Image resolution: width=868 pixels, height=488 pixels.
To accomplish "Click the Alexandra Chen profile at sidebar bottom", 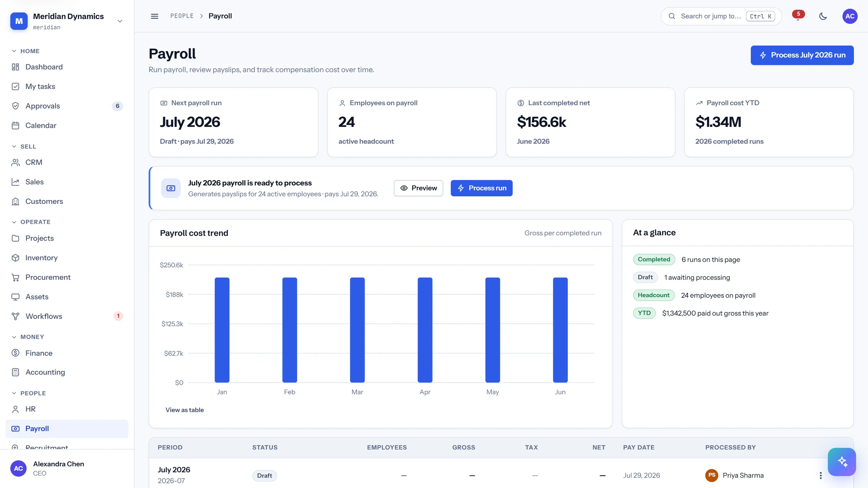I will click(67, 468).
